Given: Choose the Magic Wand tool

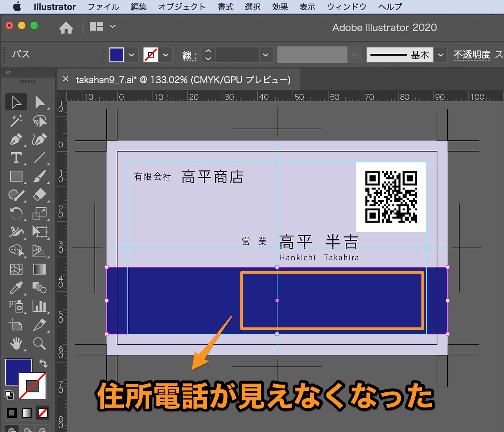Looking at the screenshot, I should 16,121.
